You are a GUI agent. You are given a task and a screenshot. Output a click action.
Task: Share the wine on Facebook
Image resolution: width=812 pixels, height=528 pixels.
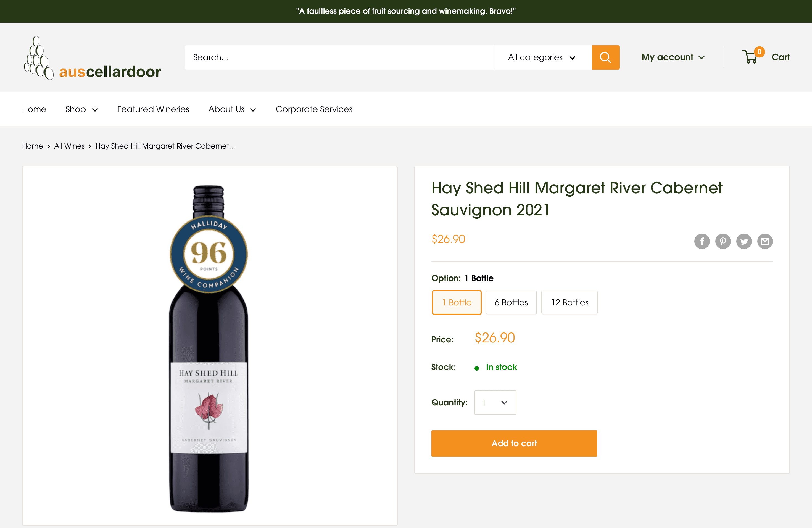pos(702,241)
